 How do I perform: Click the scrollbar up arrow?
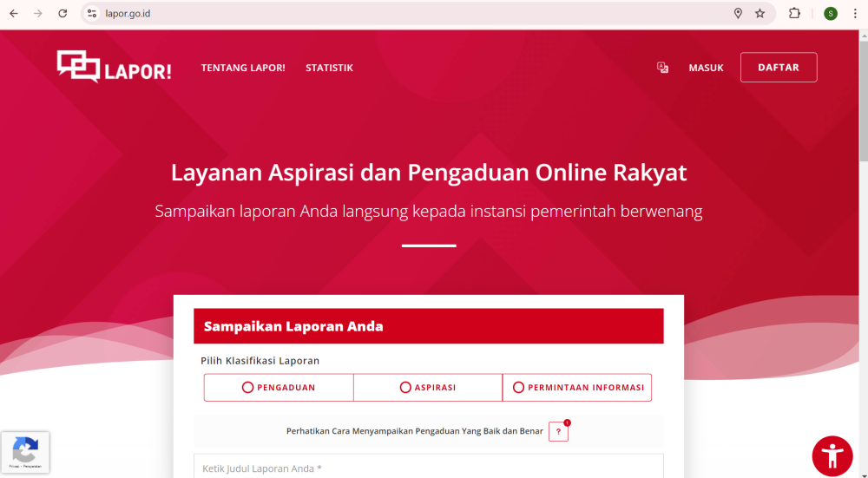click(x=863, y=36)
